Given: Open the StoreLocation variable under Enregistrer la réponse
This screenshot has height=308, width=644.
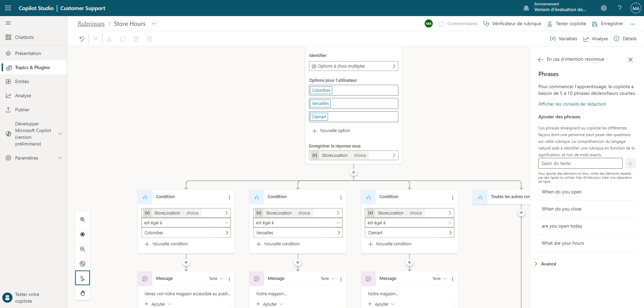Looking at the screenshot, I should tap(354, 155).
